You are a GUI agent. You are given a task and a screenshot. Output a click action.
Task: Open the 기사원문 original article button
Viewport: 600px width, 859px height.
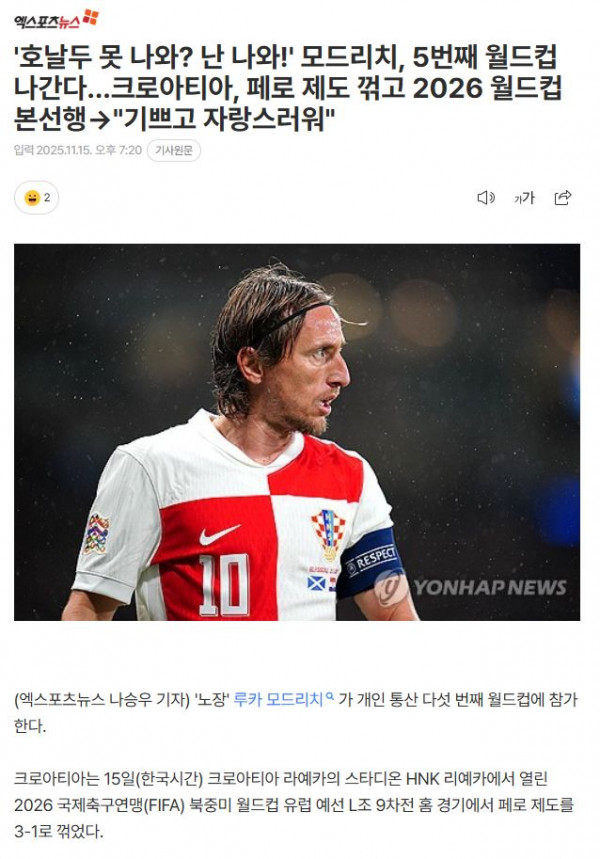(x=174, y=151)
